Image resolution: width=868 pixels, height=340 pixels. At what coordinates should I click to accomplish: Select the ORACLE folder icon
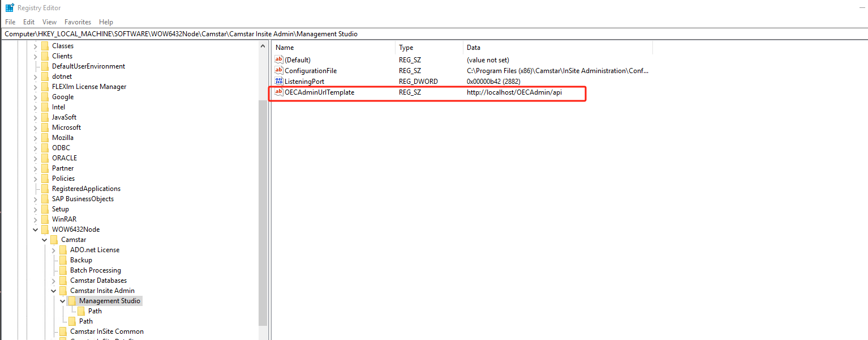coord(45,158)
